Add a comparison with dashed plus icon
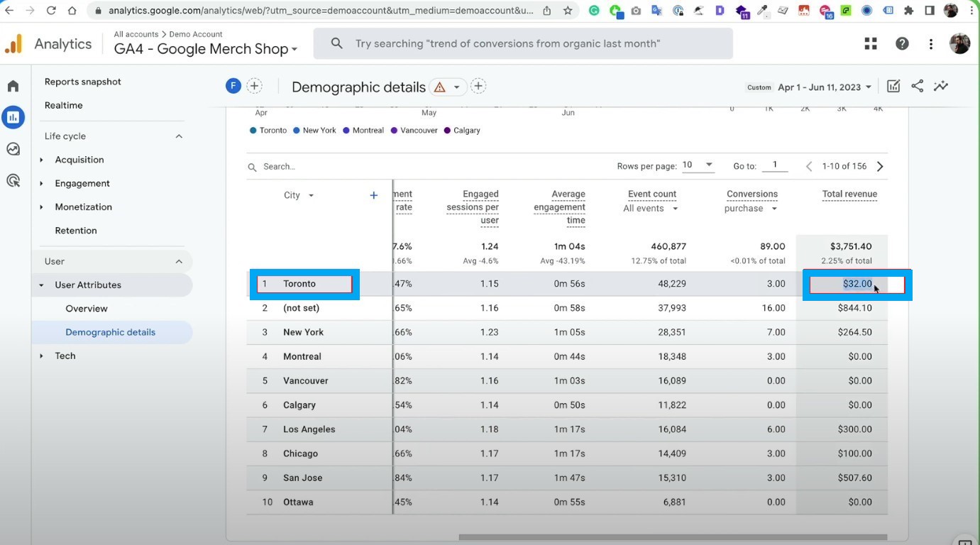The width and height of the screenshot is (980, 545). click(x=254, y=86)
